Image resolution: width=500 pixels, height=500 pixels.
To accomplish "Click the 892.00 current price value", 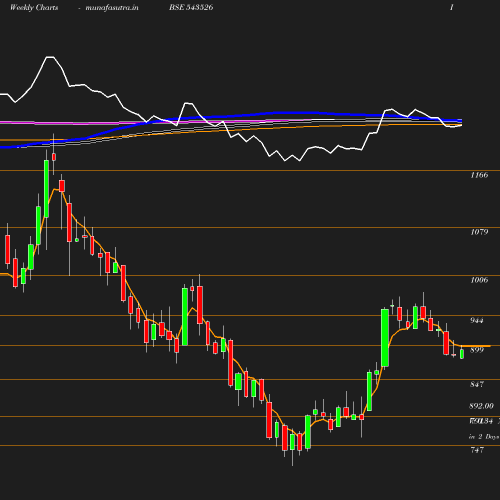I will (x=481, y=406).
